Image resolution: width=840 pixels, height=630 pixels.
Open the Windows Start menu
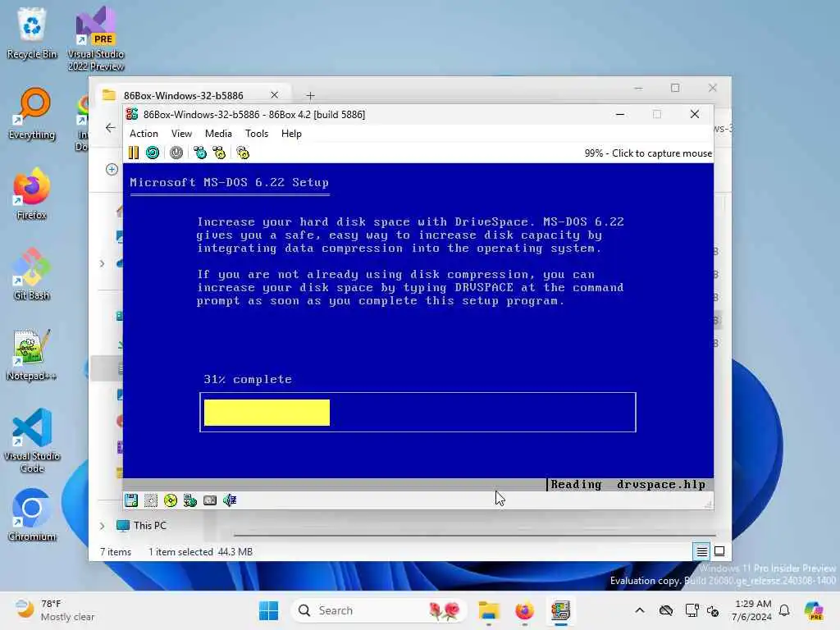click(x=268, y=610)
